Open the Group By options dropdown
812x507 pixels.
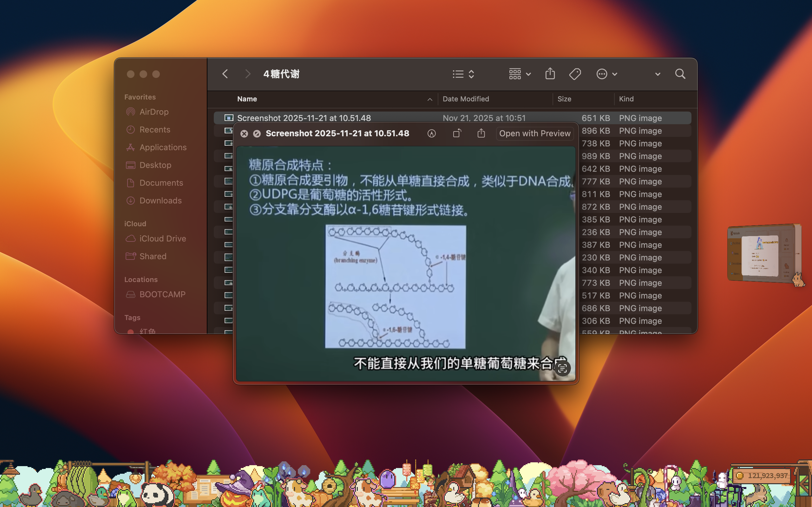tap(520, 74)
